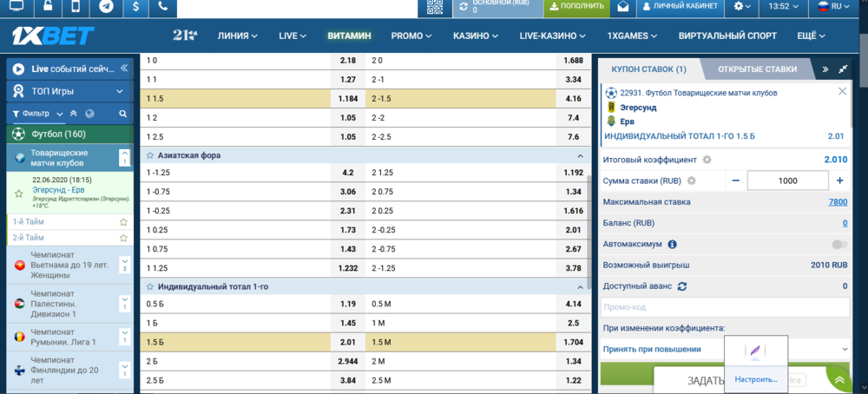Click the dollar payments icon
The height and width of the screenshot is (394, 868).
(135, 7)
